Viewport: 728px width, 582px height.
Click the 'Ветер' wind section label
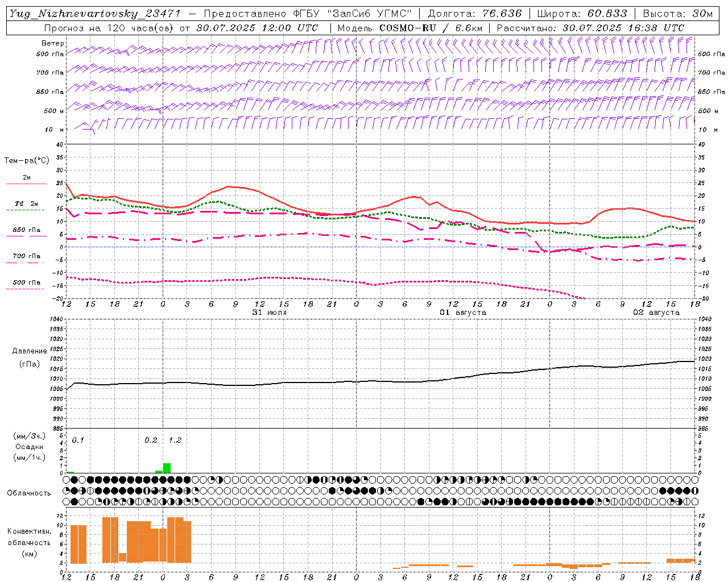click(53, 43)
